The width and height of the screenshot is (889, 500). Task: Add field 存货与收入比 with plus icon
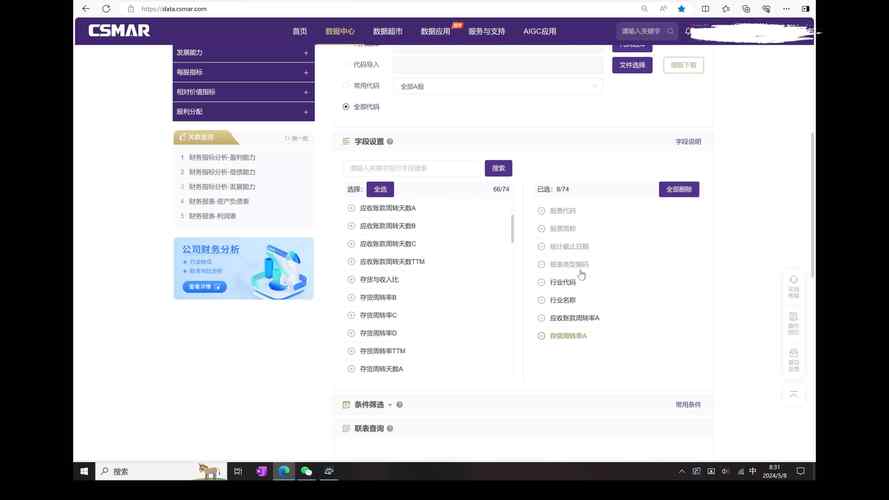[351, 279]
